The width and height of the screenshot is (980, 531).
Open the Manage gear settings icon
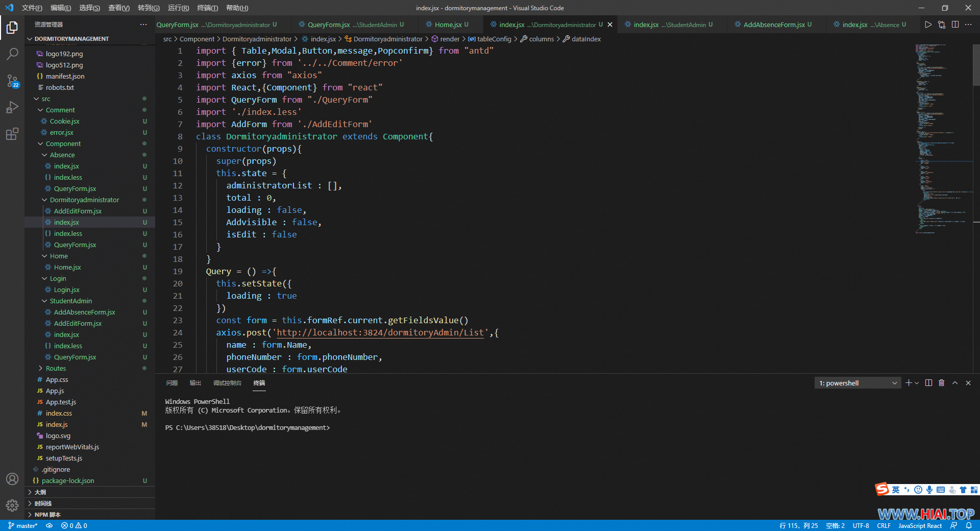tap(12, 505)
